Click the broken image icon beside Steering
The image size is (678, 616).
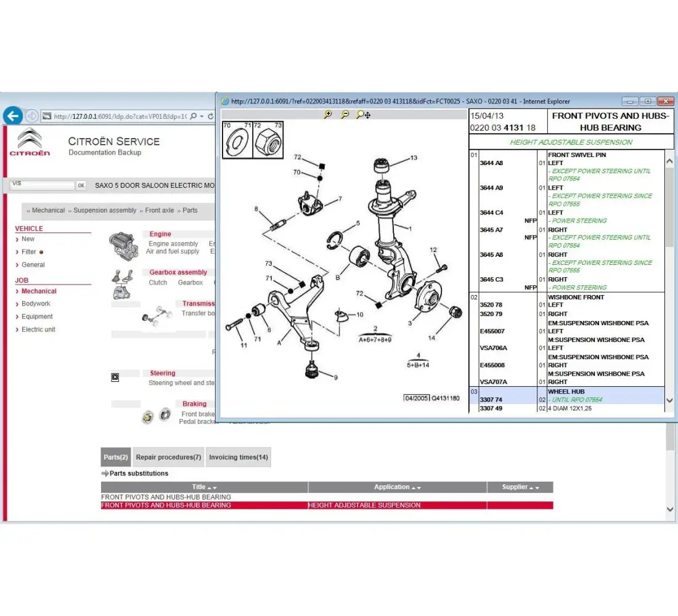pyautogui.click(x=115, y=378)
